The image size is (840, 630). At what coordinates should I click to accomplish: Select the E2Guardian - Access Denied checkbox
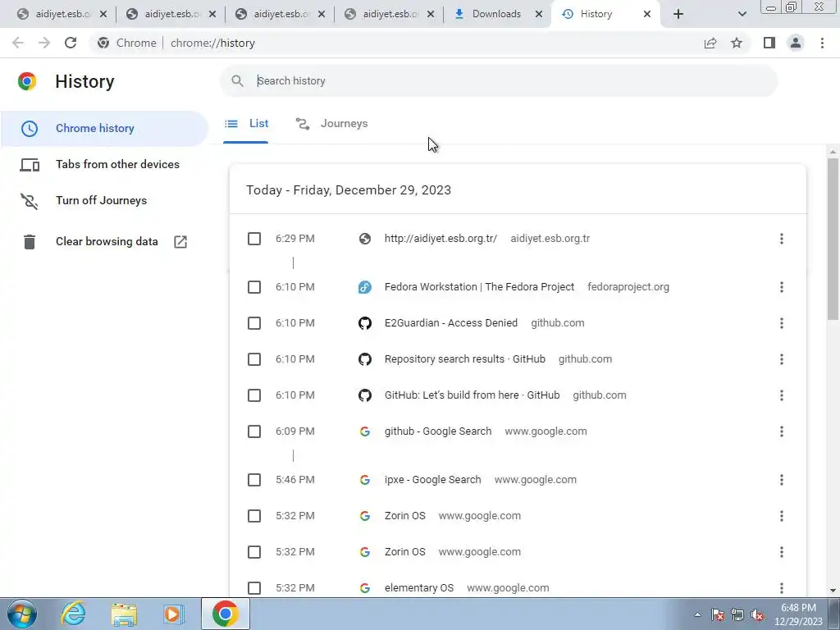(254, 323)
